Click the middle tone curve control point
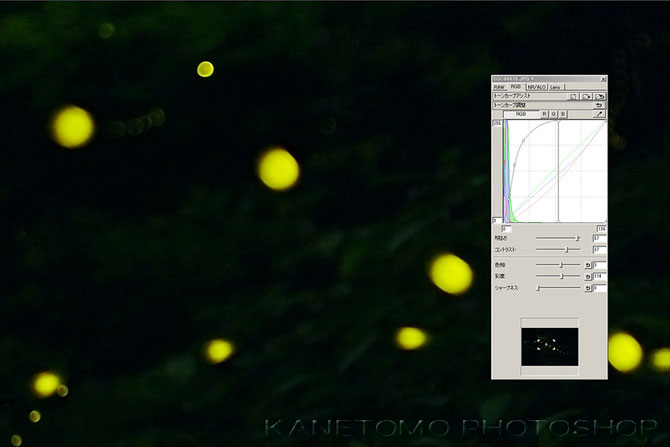This screenshot has height=447, width=670. (x=514, y=165)
